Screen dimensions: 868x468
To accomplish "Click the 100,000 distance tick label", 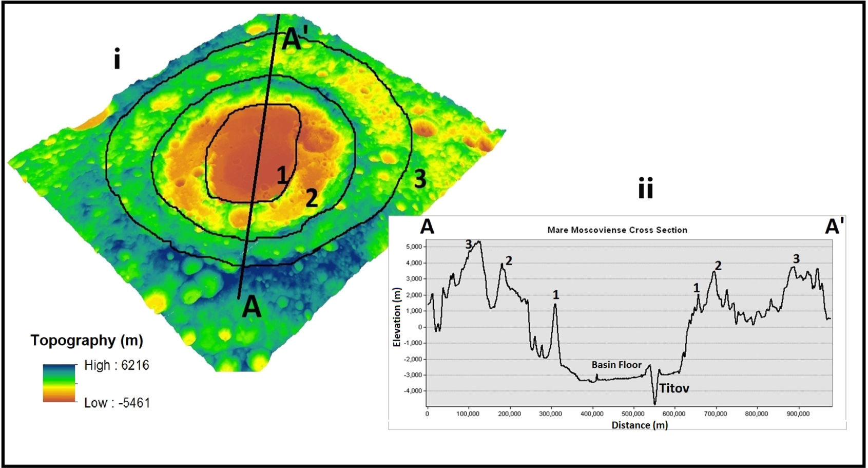I will [x=468, y=414].
